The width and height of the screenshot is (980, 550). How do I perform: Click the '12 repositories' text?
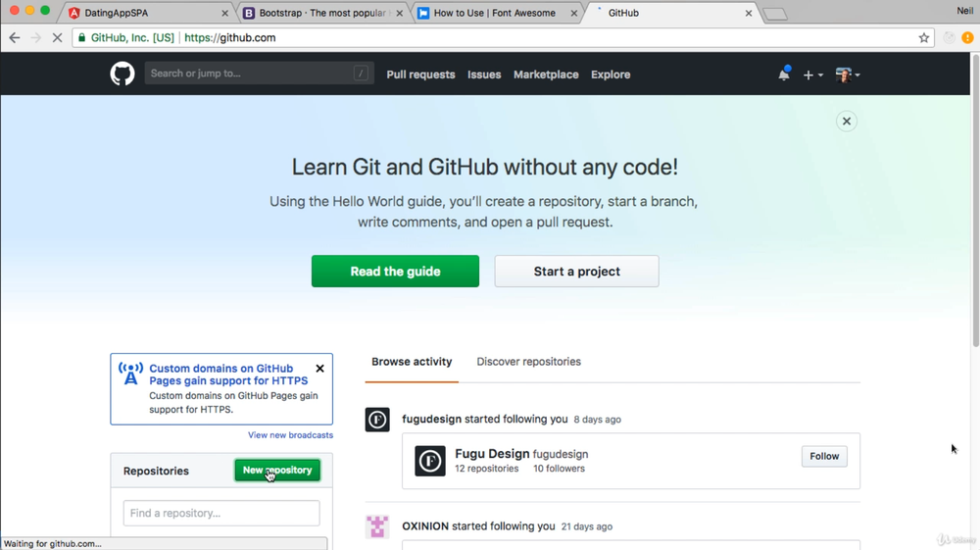point(487,469)
